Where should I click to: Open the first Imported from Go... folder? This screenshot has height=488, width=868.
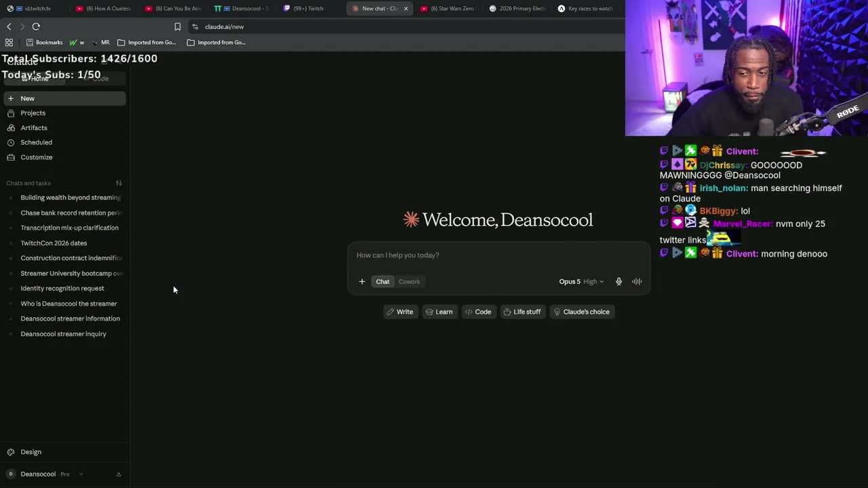point(146,42)
